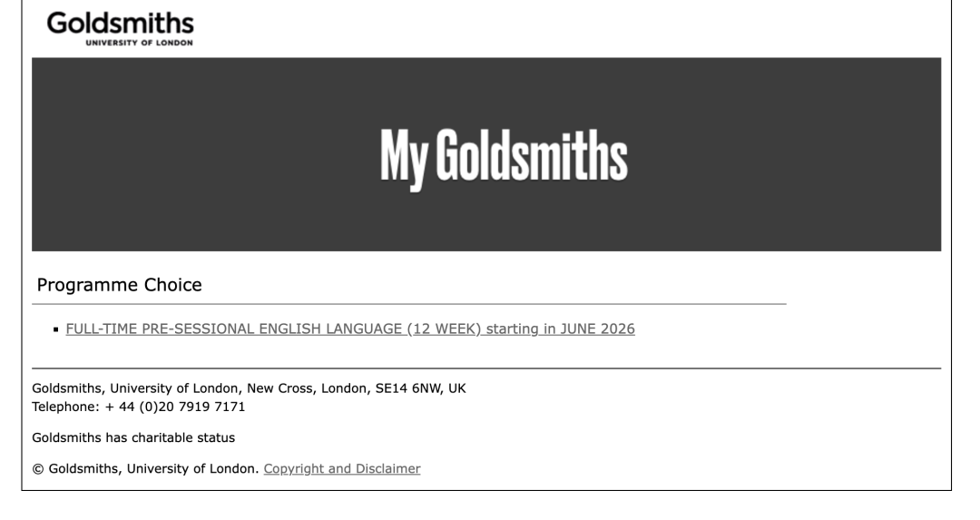Select the 'Programme Choice' heading
The height and width of the screenshot is (520, 980).
tap(119, 285)
